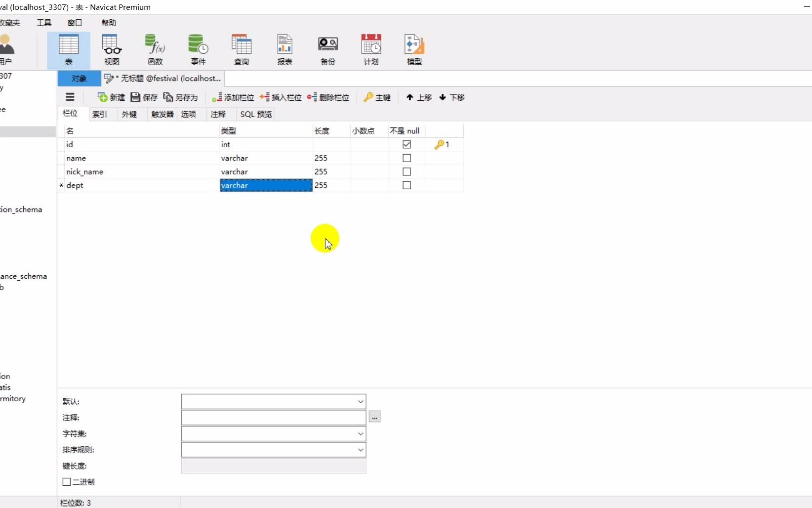Click 主键 (Primary Key) key button
The image size is (812, 508).
377,97
